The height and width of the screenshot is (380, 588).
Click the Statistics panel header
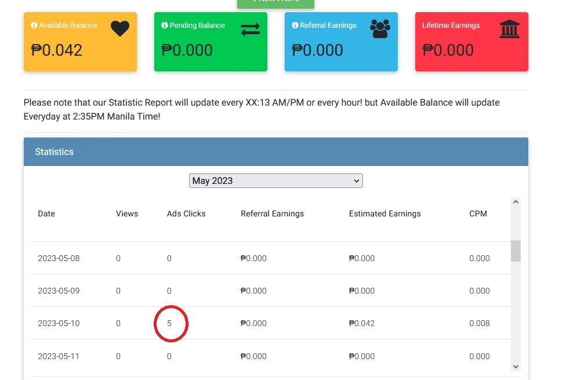coord(275,151)
